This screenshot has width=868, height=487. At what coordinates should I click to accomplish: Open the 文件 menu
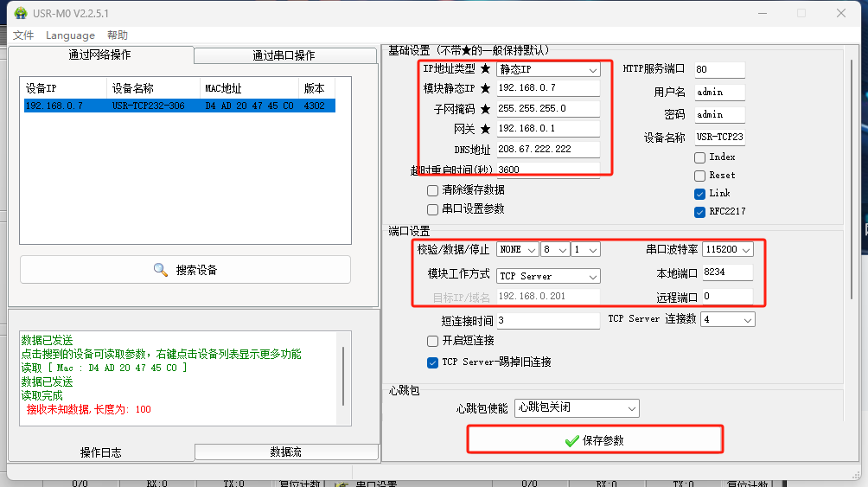click(23, 35)
